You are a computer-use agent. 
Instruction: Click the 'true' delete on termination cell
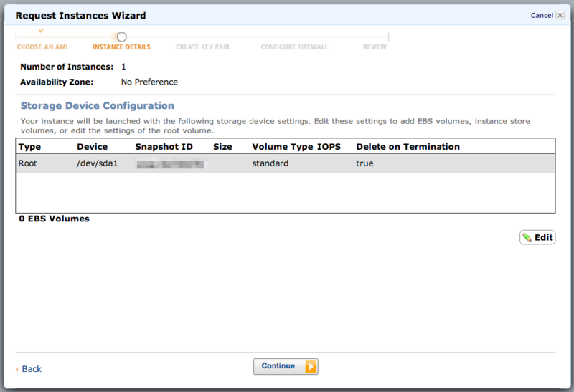(364, 163)
